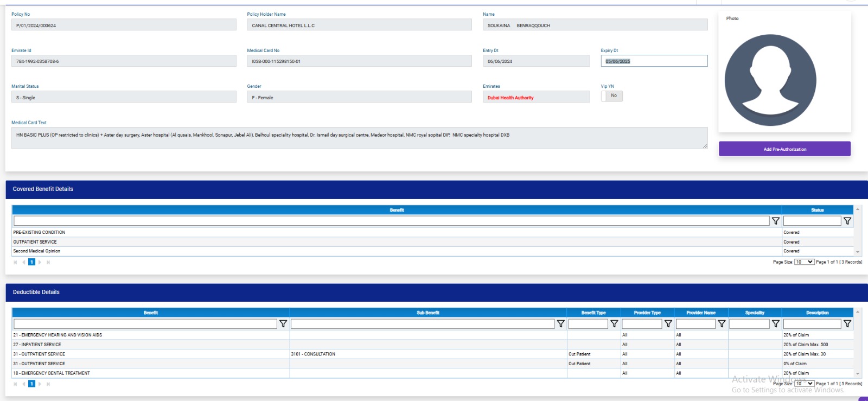Open Provider Type column filter icon
The height and width of the screenshot is (401, 868).
pos(668,323)
